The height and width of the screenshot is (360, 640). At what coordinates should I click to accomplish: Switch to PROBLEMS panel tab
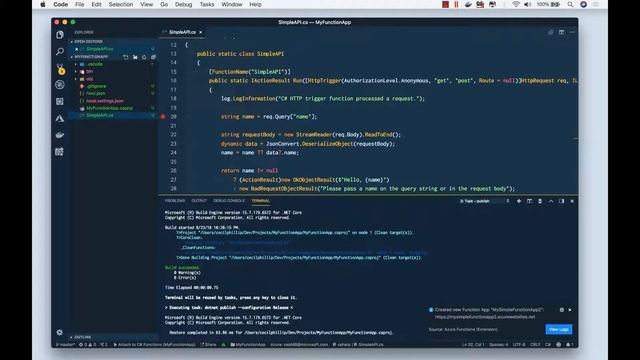[175, 201]
